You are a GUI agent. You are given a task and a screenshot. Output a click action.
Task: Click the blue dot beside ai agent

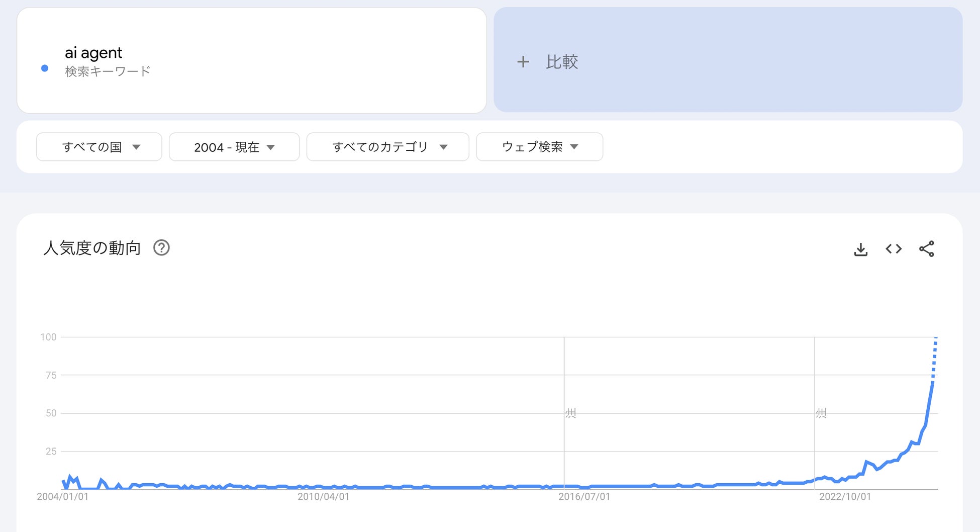point(45,68)
